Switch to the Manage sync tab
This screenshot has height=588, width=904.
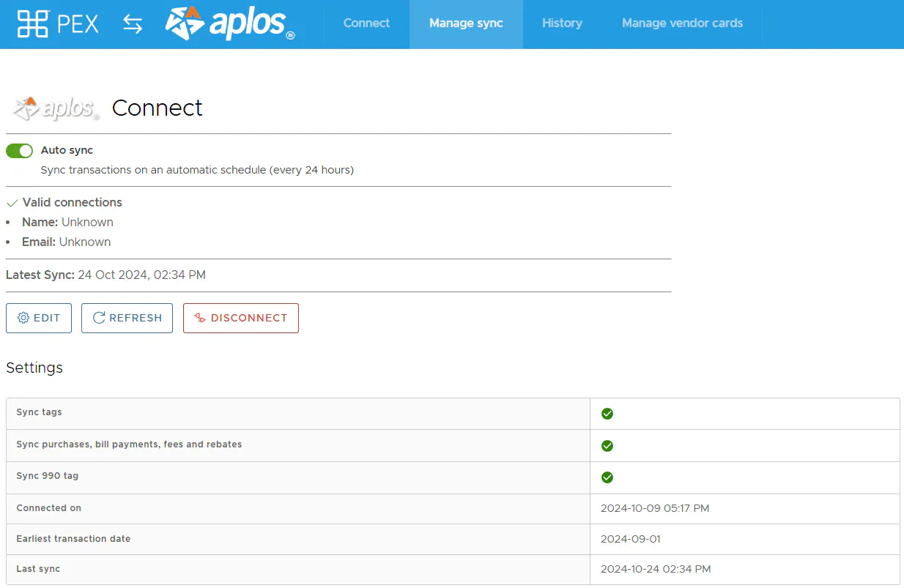point(466,23)
